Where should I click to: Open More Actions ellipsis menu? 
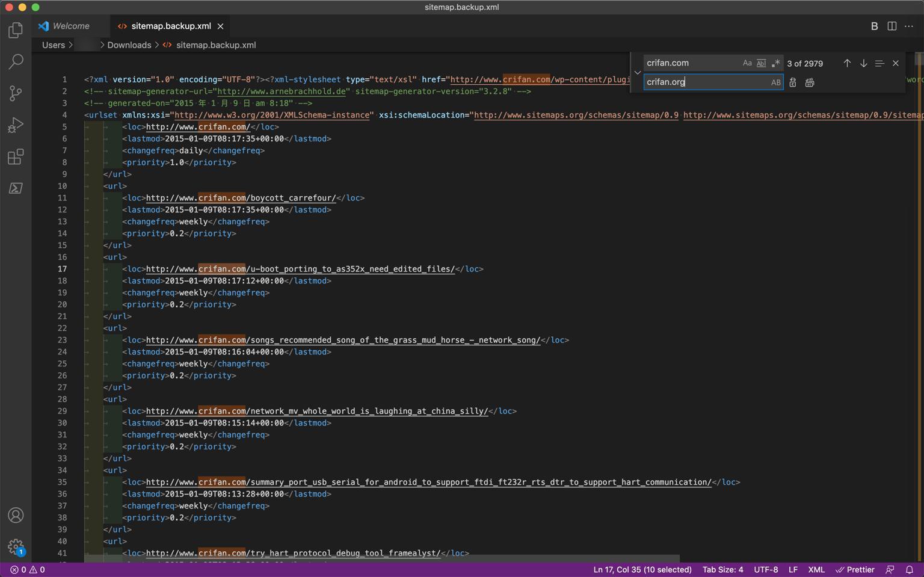(x=909, y=26)
